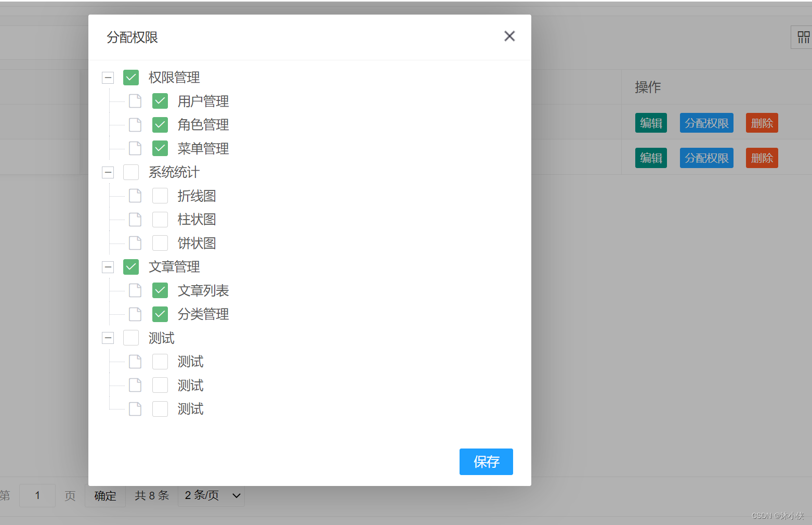Screen dimensions: 812x525
Task: Check the 折线图 checkbox
Action: point(160,196)
